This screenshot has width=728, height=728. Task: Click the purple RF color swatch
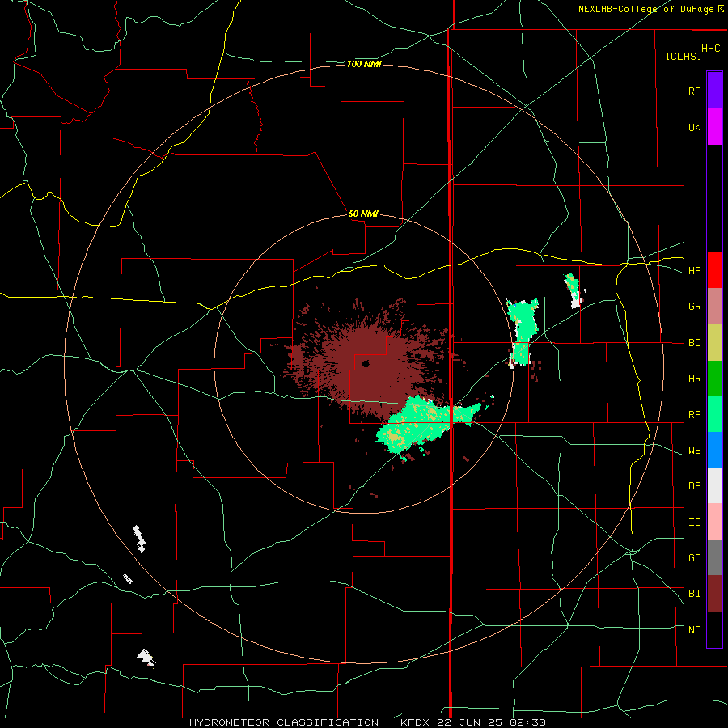tap(714, 90)
